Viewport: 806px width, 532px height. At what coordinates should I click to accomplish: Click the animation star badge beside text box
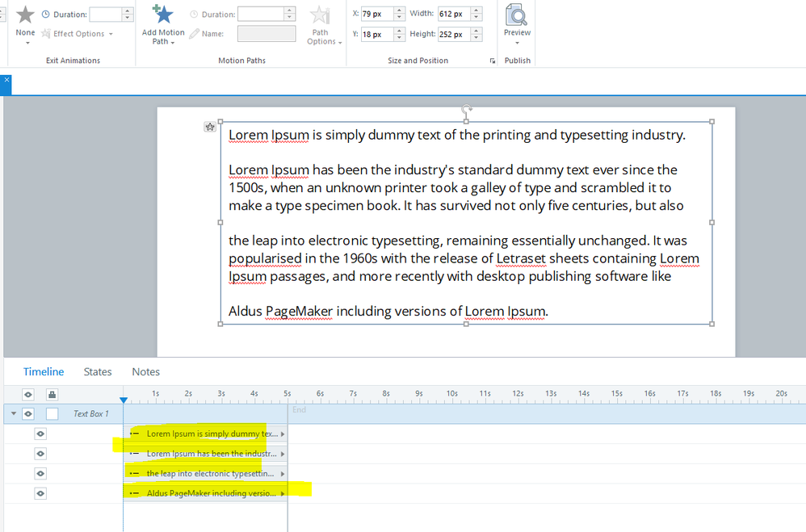pyautogui.click(x=210, y=127)
